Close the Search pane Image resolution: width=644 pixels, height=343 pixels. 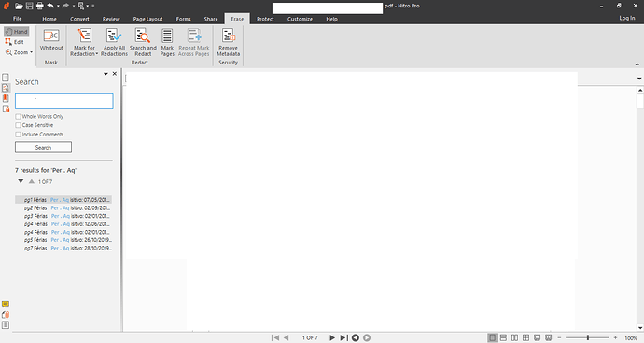pos(115,74)
